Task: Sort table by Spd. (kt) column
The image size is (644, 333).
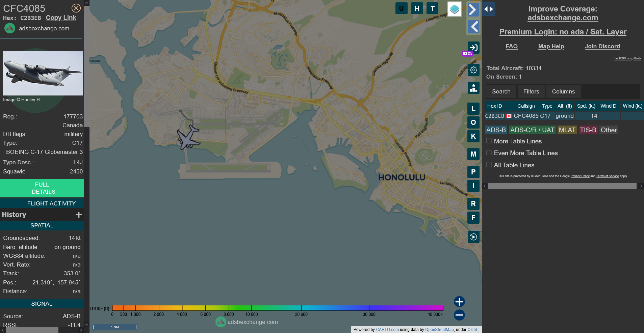Action: (x=586, y=106)
